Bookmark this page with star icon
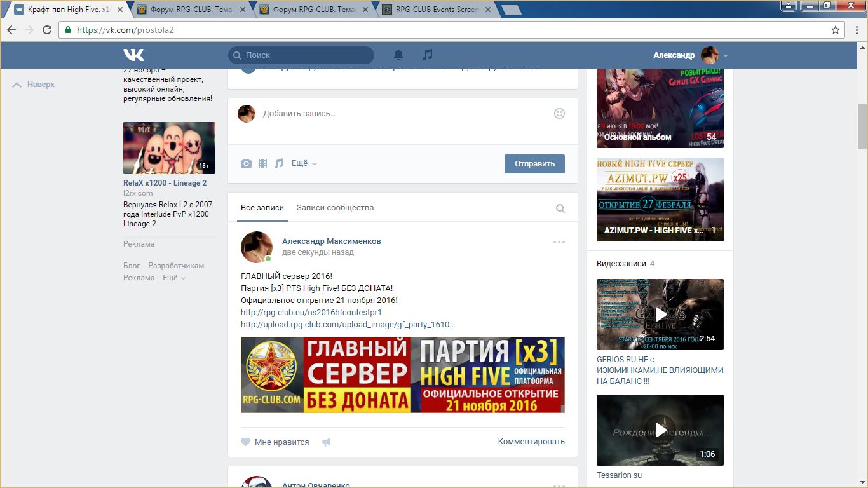 836,30
